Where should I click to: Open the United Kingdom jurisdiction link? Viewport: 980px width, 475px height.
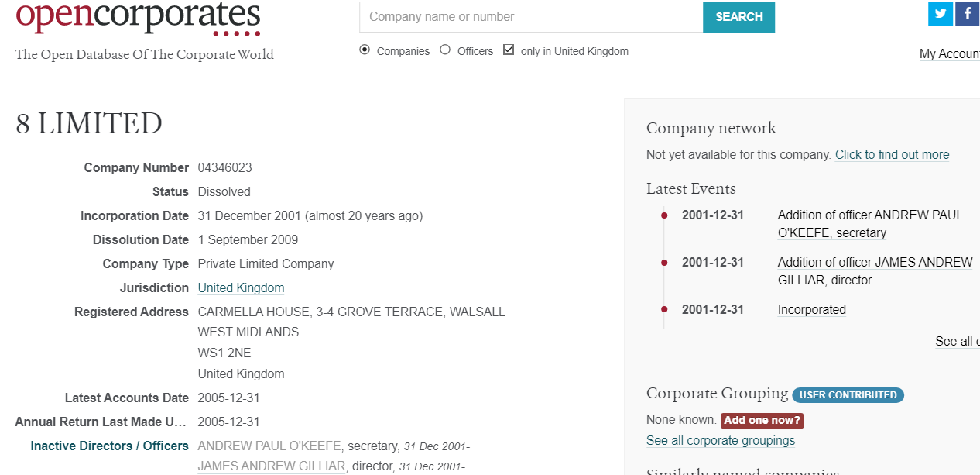tap(242, 288)
